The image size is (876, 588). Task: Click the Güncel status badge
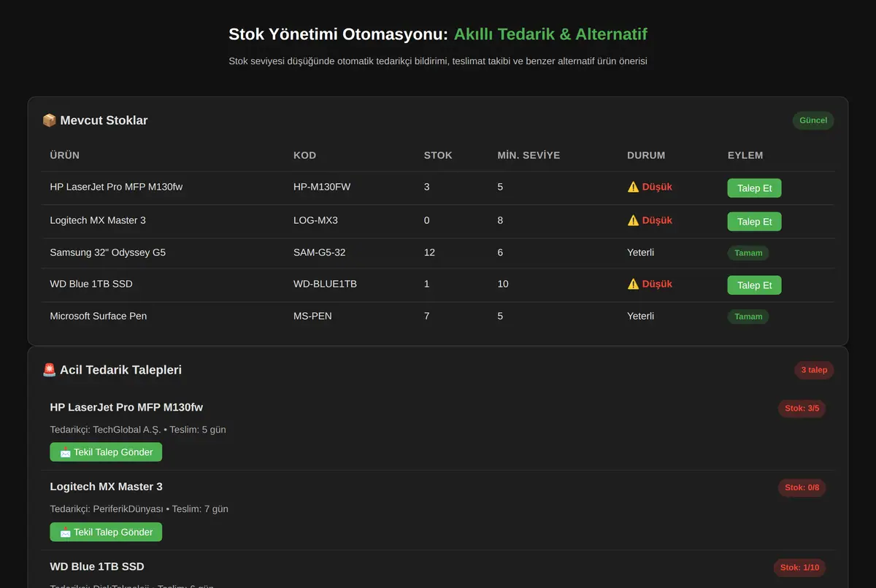pos(813,120)
